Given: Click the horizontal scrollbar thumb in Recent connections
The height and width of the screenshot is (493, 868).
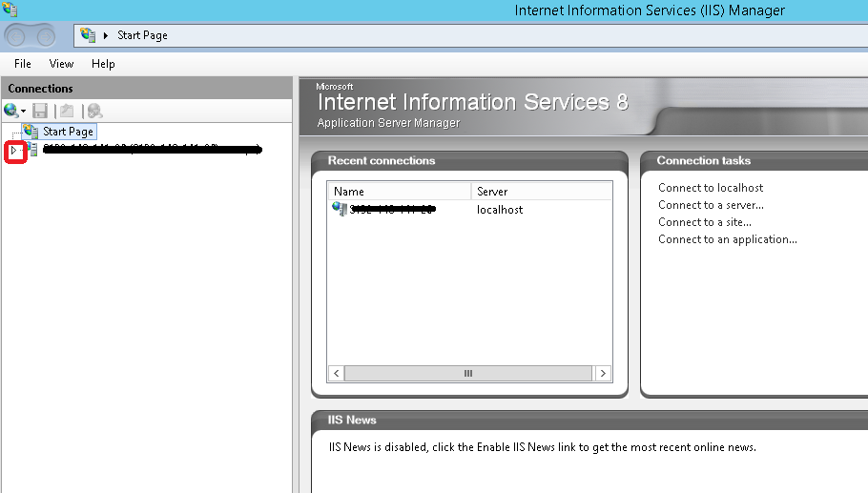Looking at the screenshot, I should (468, 374).
